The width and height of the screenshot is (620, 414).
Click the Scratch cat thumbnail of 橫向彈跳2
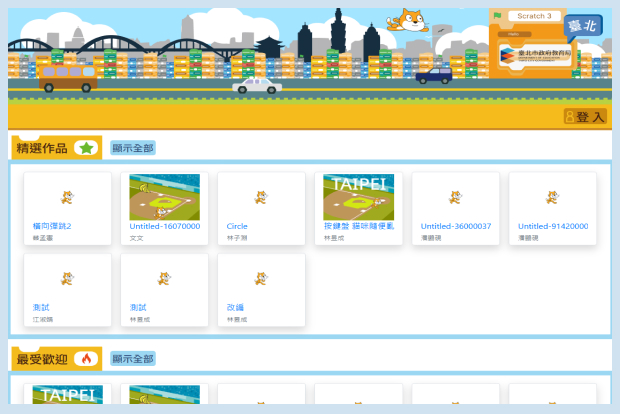tap(67, 197)
